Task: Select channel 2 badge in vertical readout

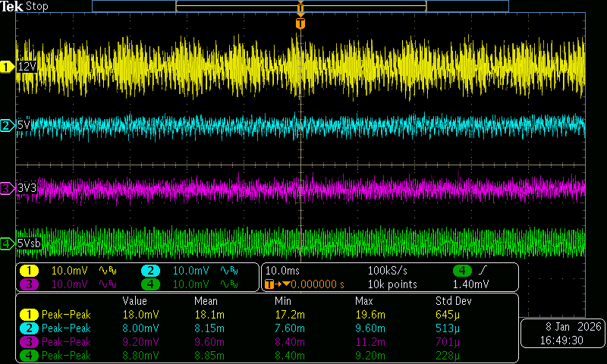Action: [151, 271]
